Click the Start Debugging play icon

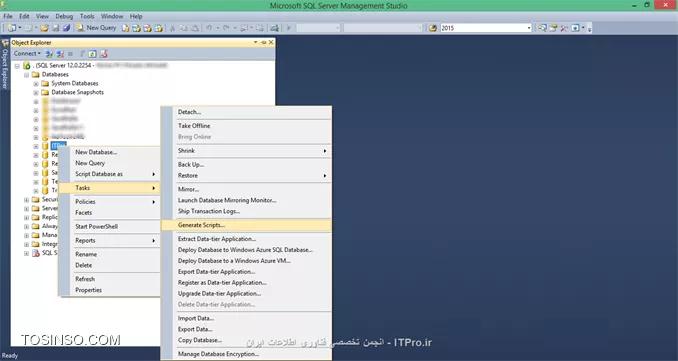(x=288, y=28)
